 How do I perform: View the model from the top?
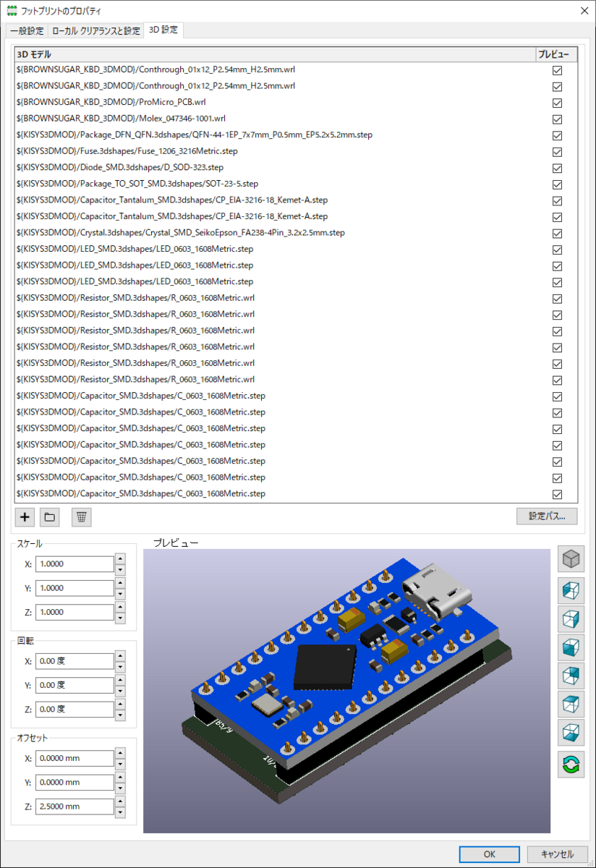(x=571, y=704)
